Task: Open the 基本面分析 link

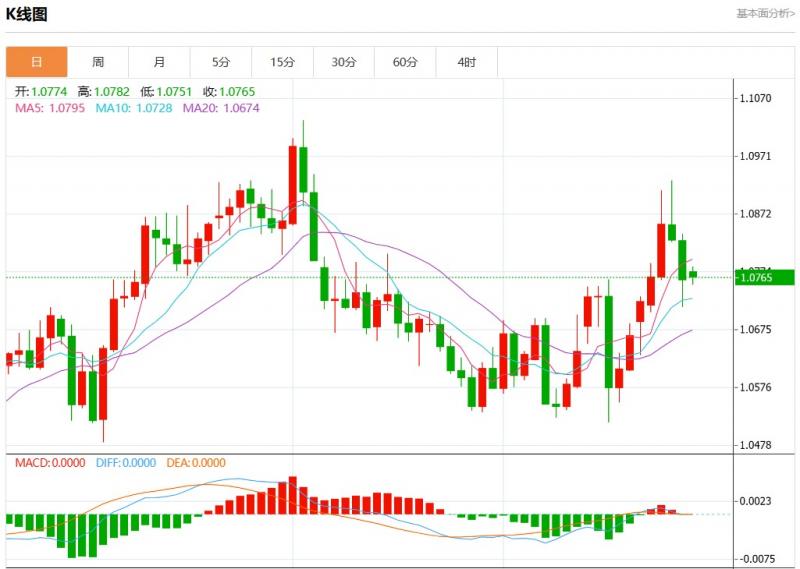Action: tap(765, 13)
